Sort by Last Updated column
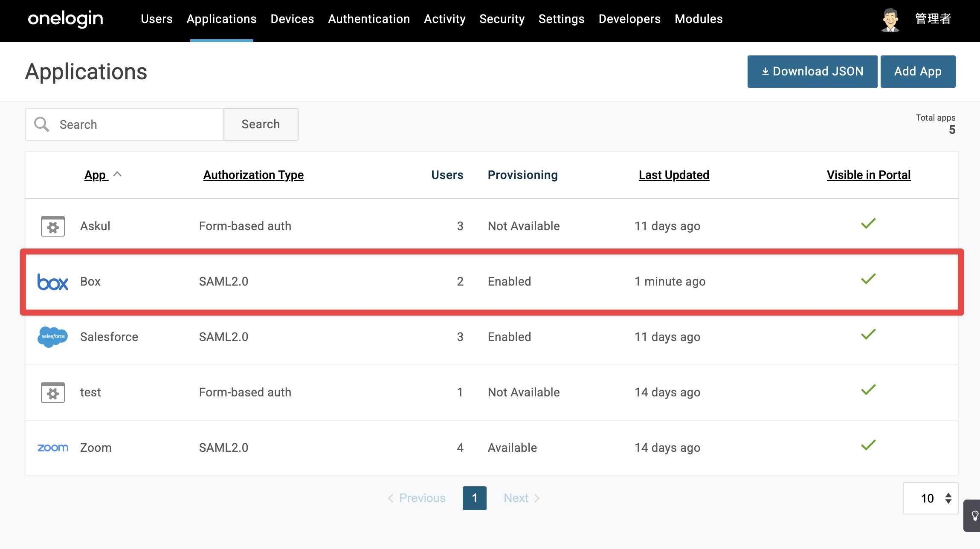 coord(674,175)
